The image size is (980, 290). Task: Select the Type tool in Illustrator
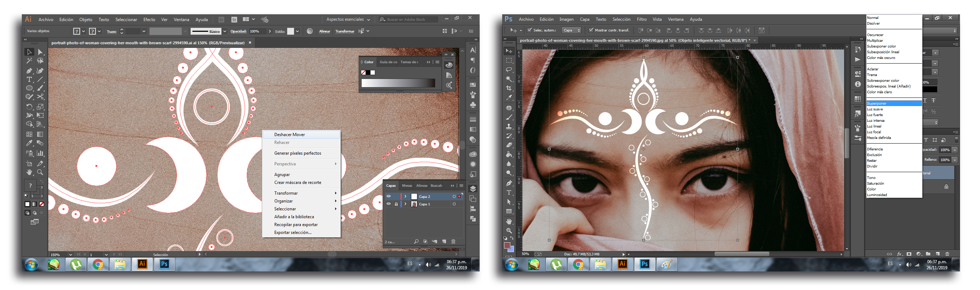(x=29, y=79)
